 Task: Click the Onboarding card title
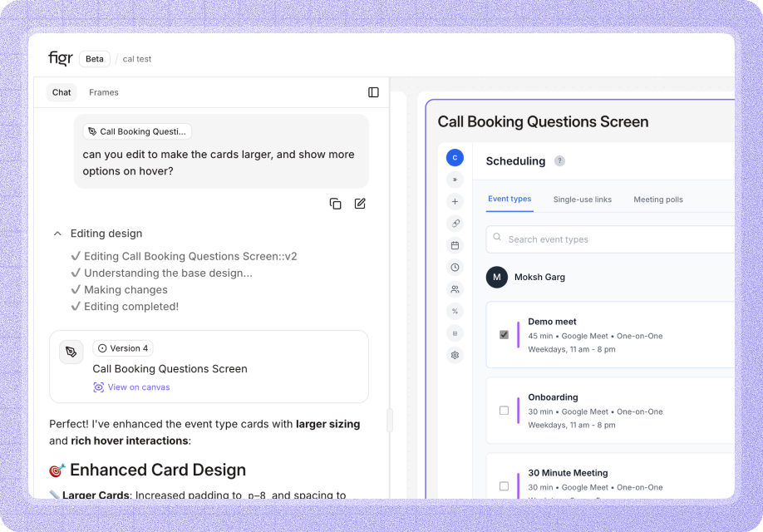coord(553,397)
